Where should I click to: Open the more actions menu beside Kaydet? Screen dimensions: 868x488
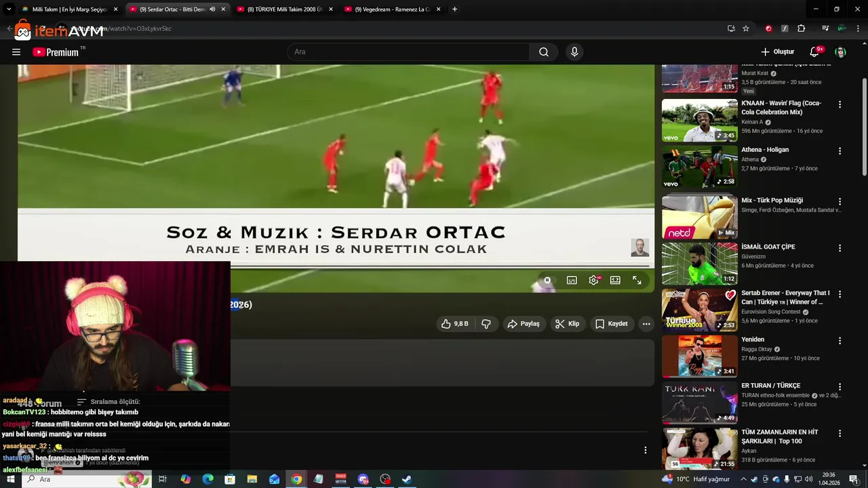click(646, 324)
